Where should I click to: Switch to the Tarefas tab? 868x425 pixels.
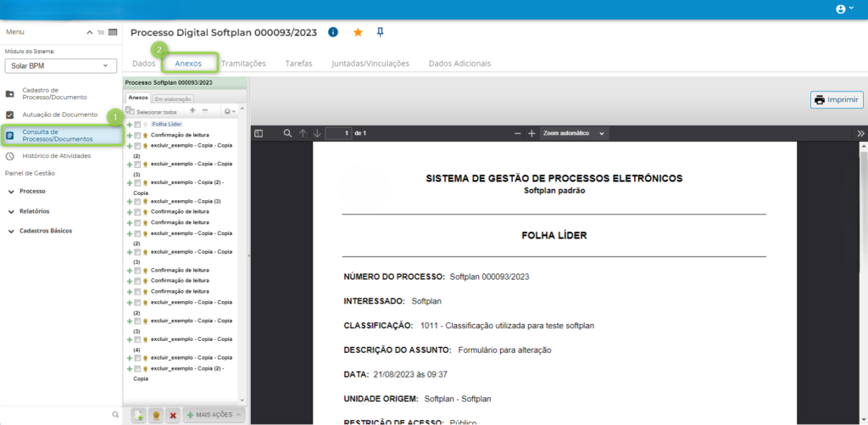click(299, 63)
